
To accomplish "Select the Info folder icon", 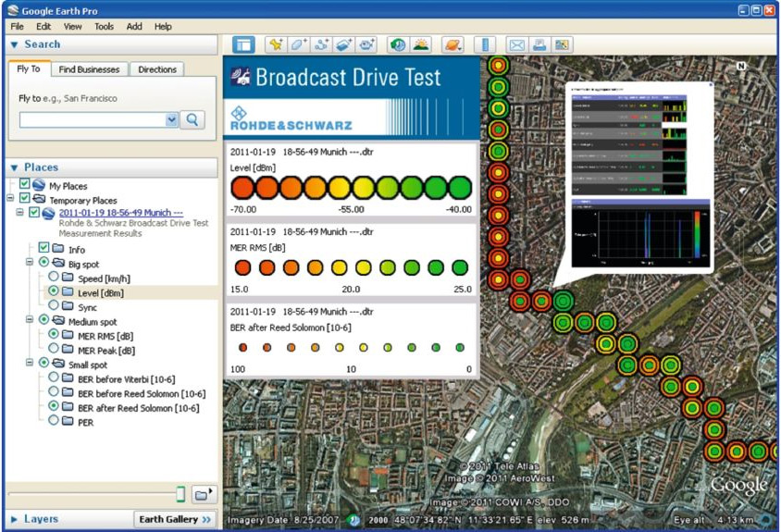I will click(x=58, y=248).
